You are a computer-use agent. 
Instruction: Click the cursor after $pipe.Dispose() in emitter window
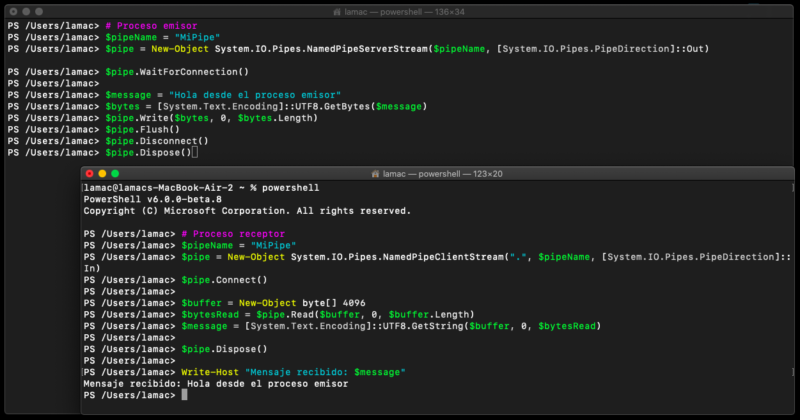pyautogui.click(x=195, y=153)
